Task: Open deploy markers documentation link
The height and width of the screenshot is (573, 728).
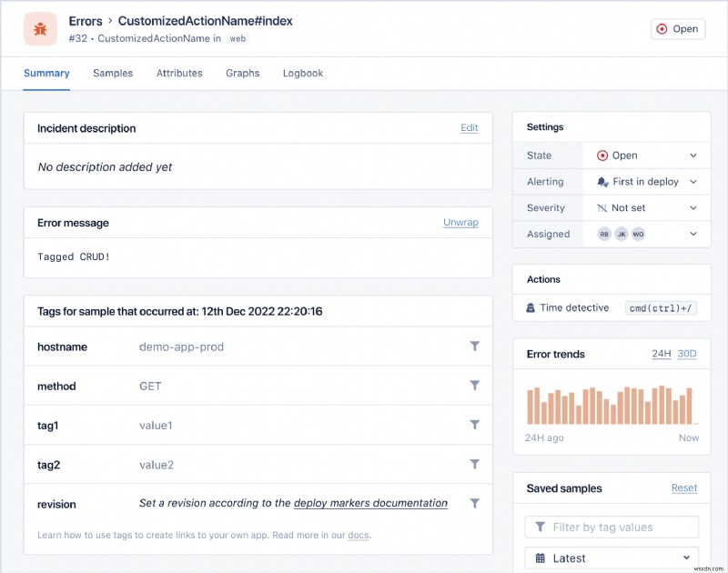Action: [x=370, y=503]
